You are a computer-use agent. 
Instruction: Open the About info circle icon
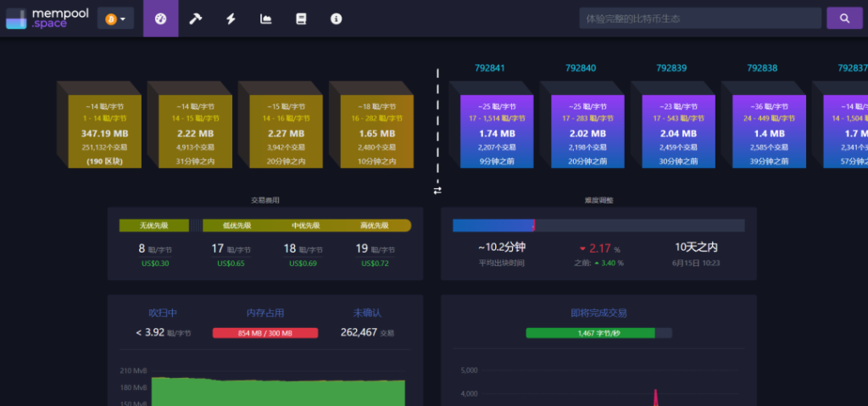pyautogui.click(x=337, y=19)
